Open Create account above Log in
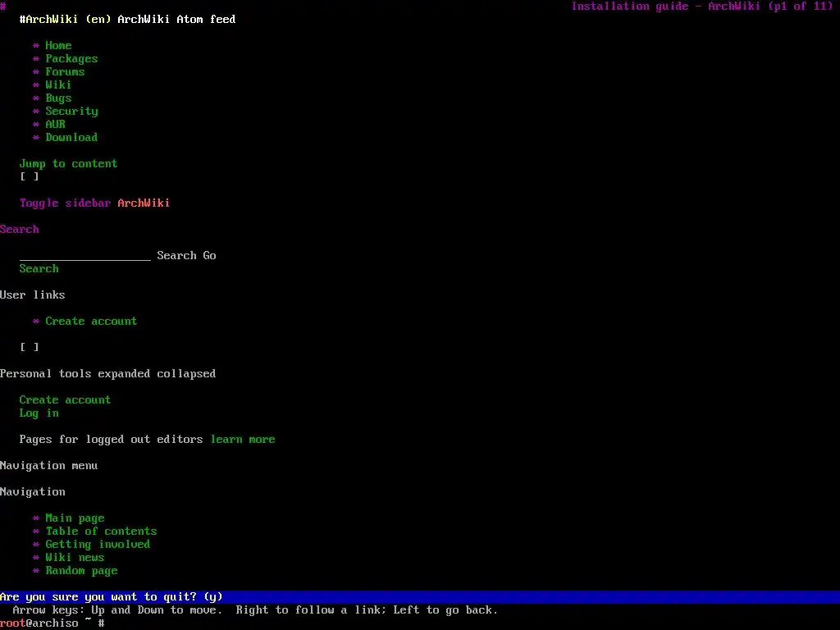 [65, 399]
